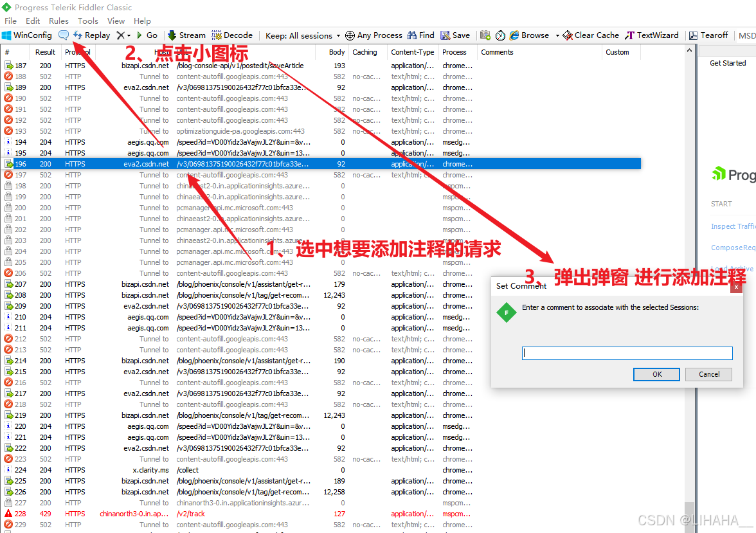
Task: Toggle Stream mode in toolbar
Action: click(186, 35)
